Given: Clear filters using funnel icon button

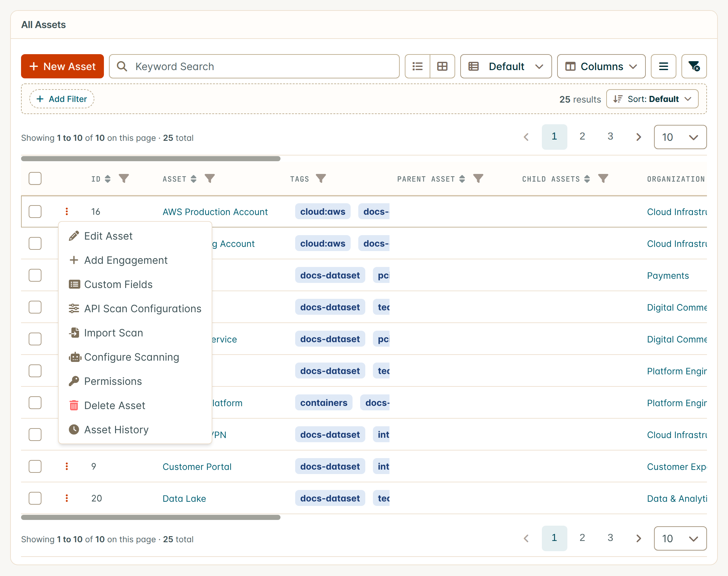Looking at the screenshot, I should [694, 67].
